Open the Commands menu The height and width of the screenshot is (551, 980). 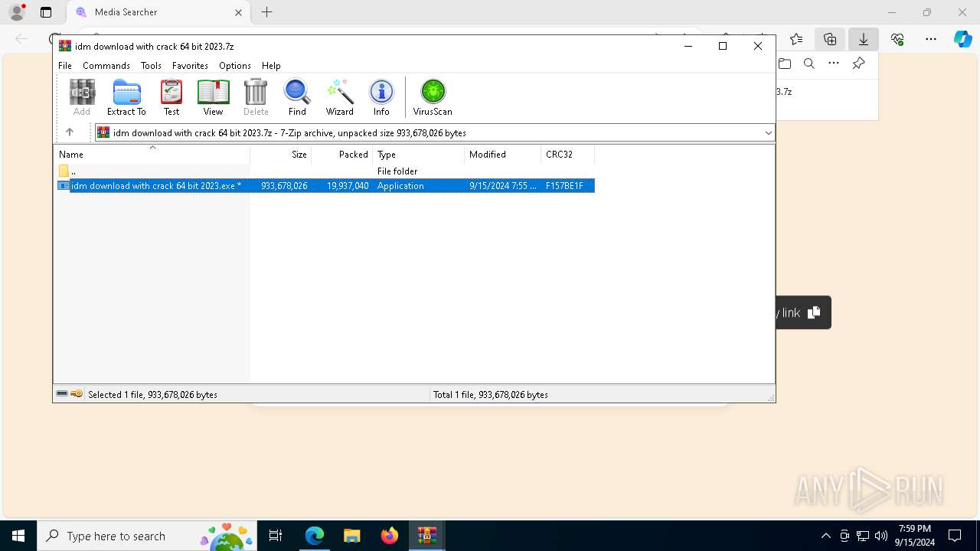(x=106, y=66)
